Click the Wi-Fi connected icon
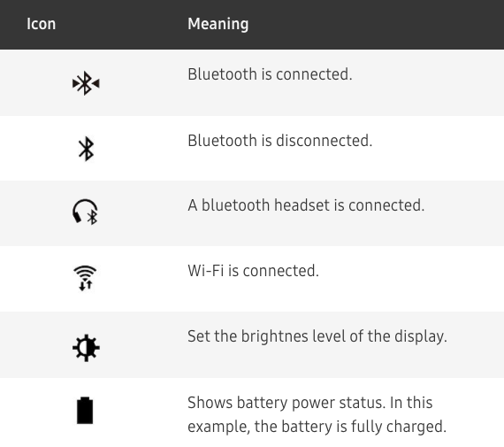This screenshot has width=504, height=447. pyautogui.click(x=85, y=278)
